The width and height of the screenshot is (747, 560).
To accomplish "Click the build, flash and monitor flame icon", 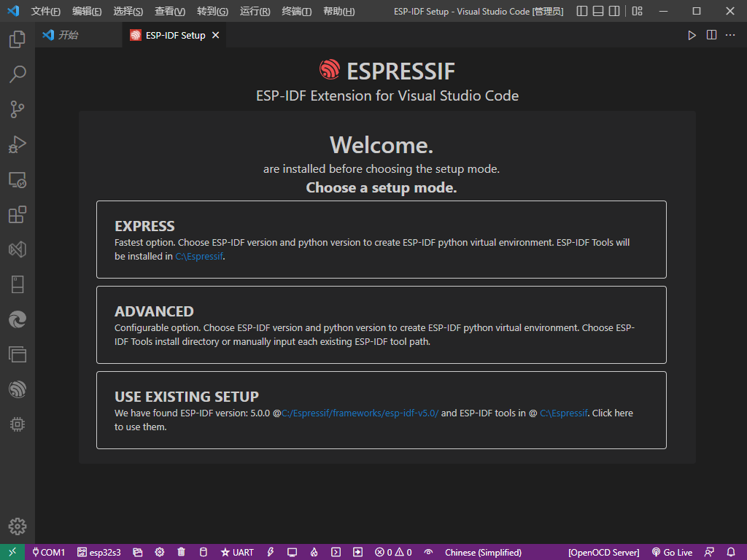I will click(x=314, y=553).
